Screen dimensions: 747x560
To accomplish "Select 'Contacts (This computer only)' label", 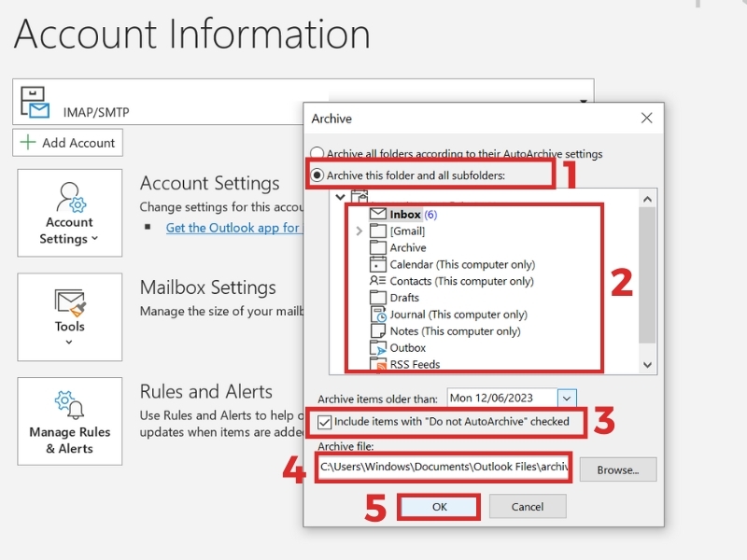I will pyautogui.click(x=461, y=281).
